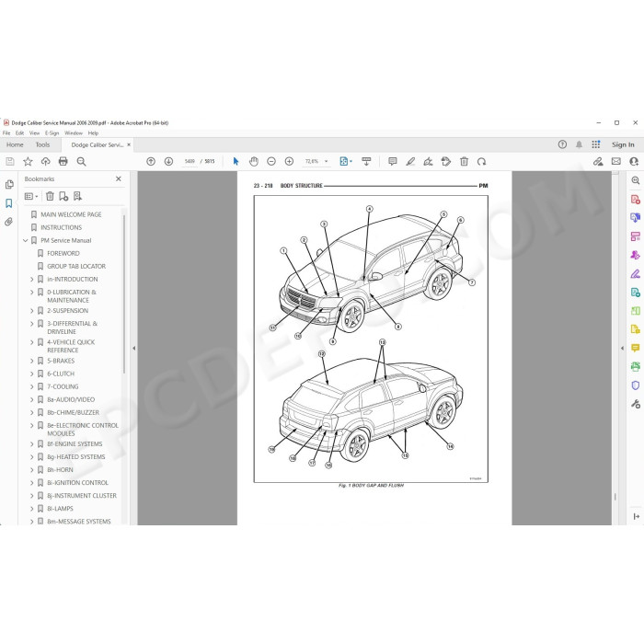Image resolution: width=644 pixels, height=644 pixels.
Task: Select the arrow Selection tool
Action: (x=236, y=161)
